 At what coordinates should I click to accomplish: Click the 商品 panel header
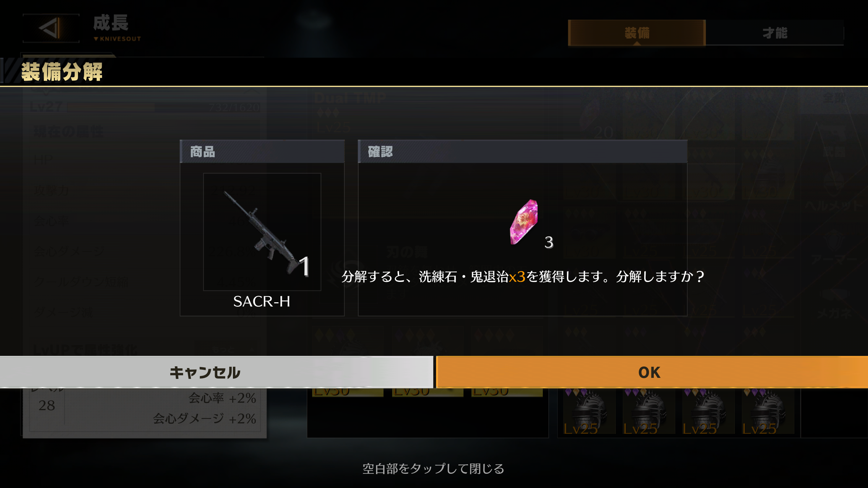point(262,151)
